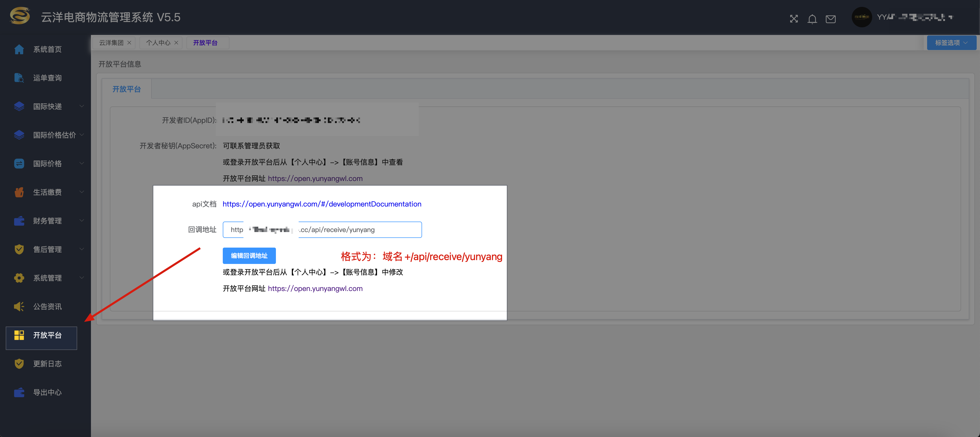980x437 pixels.
Task: Click the 国际快递 layers icon
Action: (x=19, y=106)
